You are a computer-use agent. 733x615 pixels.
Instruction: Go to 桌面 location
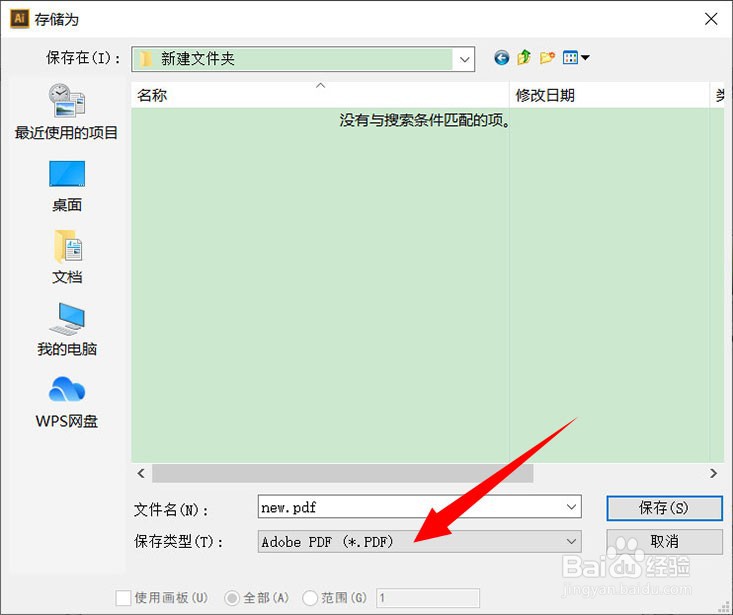tap(67, 186)
